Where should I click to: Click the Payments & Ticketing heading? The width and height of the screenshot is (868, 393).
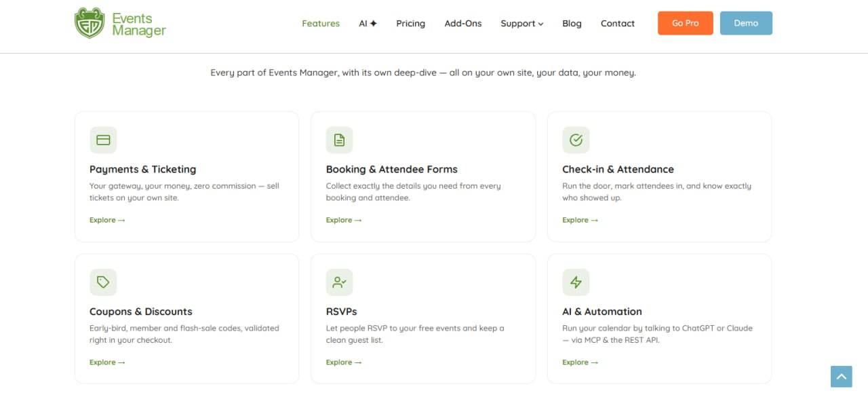click(142, 169)
